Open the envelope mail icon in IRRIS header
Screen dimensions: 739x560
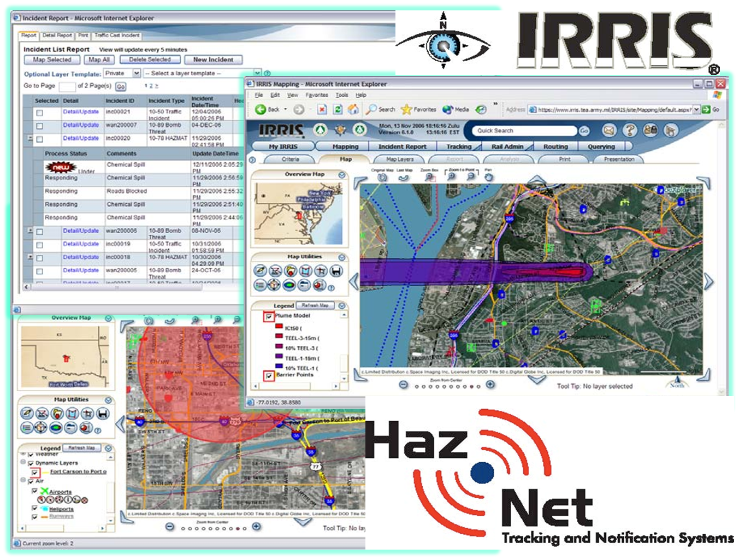[609, 130]
